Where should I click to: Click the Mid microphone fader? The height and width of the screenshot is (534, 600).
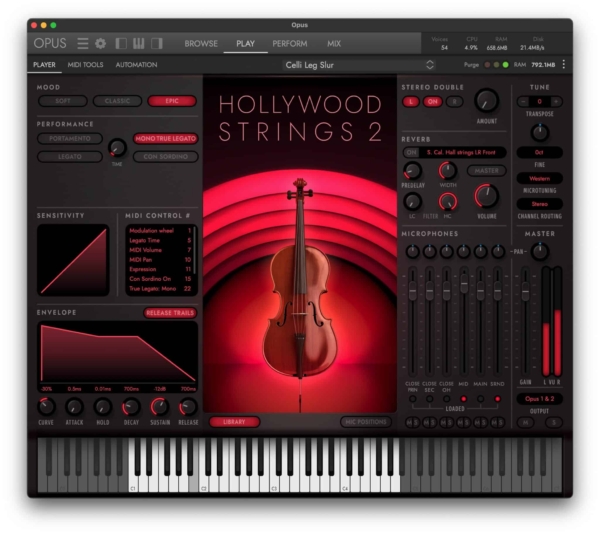pyautogui.click(x=464, y=283)
